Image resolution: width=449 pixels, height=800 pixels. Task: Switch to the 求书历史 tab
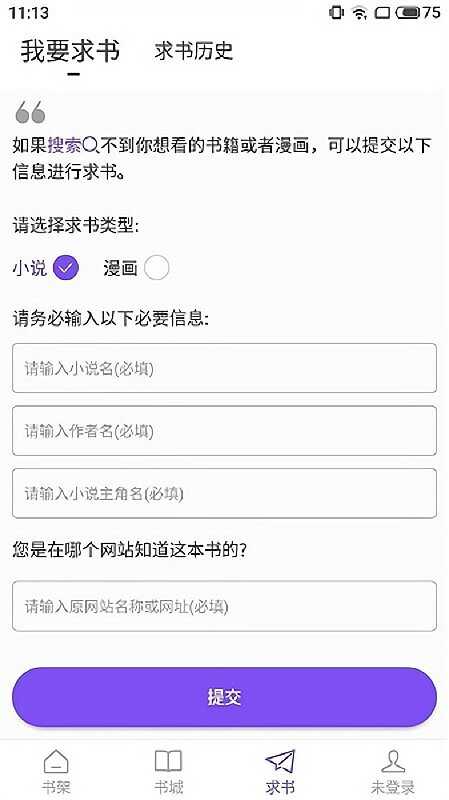pyautogui.click(x=194, y=51)
